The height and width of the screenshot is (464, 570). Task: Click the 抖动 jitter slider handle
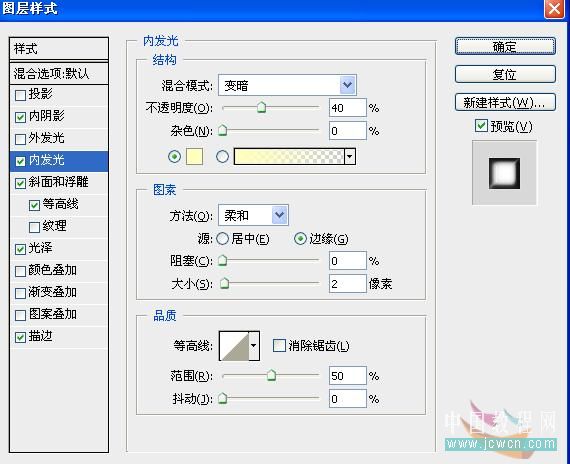pyautogui.click(x=222, y=398)
